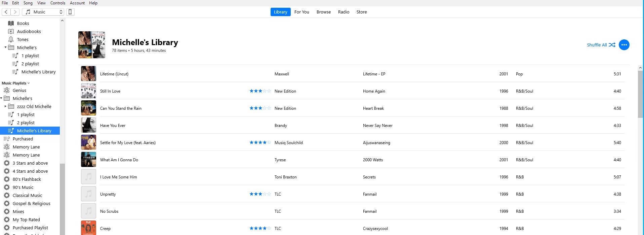Change the star rating for Still In Love
Viewport: 644px width, 235px height.
tap(260, 91)
